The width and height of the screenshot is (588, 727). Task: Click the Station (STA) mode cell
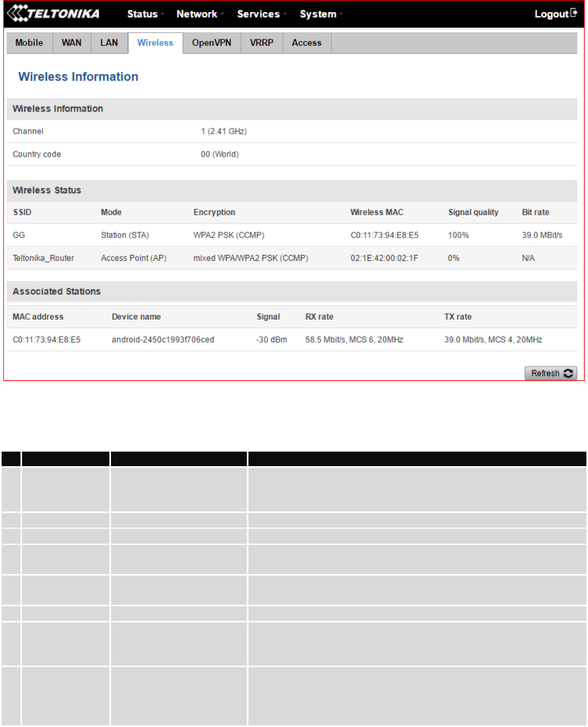[125, 235]
